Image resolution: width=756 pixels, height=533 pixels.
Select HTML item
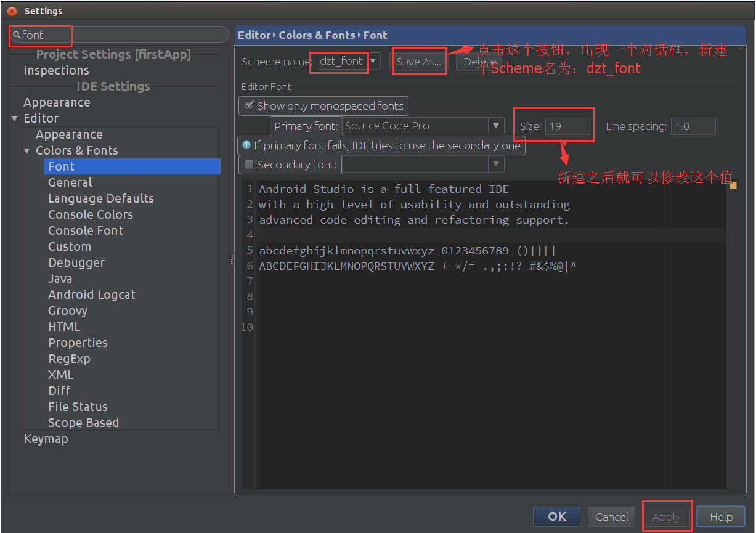64,327
